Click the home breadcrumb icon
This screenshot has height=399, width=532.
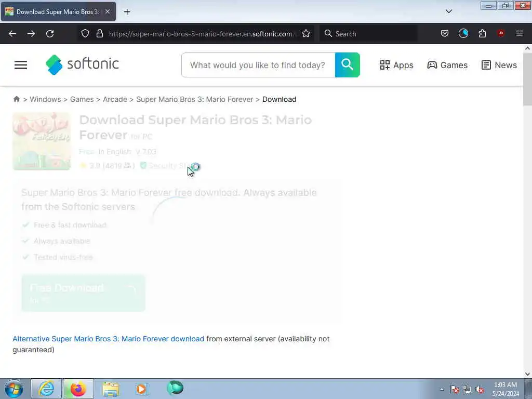pyautogui.click(x=16, y=99)
